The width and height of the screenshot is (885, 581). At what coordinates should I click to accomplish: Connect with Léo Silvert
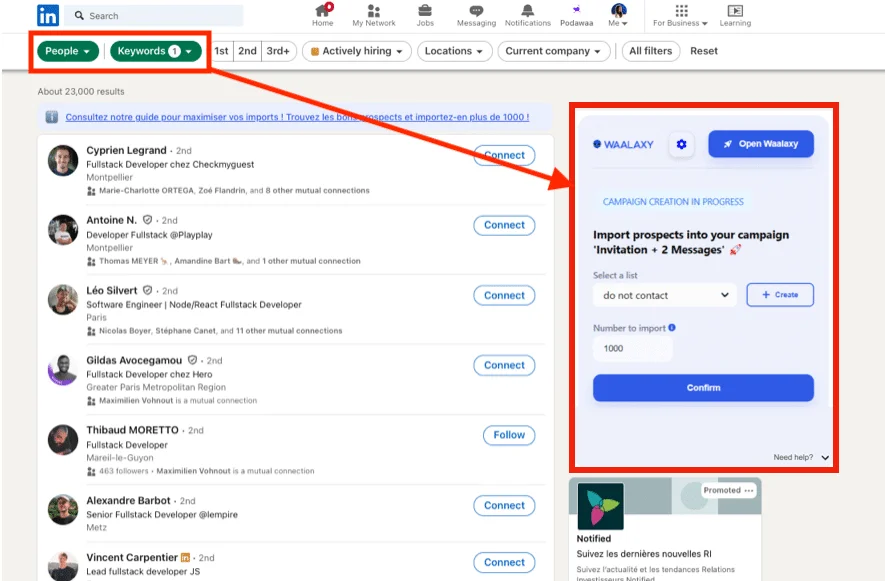(x=504, y=295)
